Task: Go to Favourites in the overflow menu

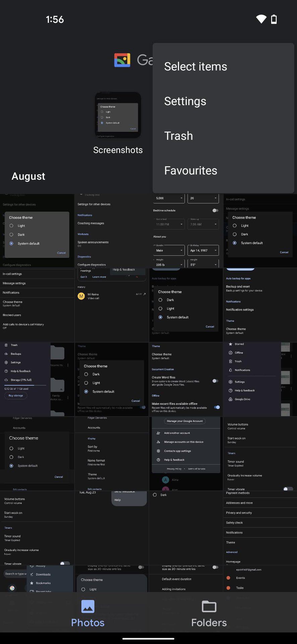Action: pyautogui.click(x=190, y=170)
